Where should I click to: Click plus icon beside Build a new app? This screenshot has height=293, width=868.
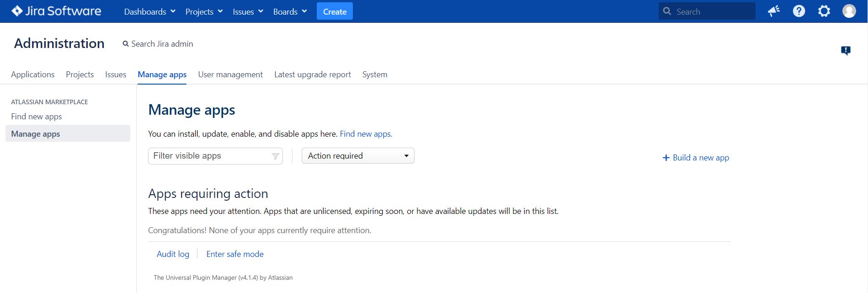click(x=666, y=158)
